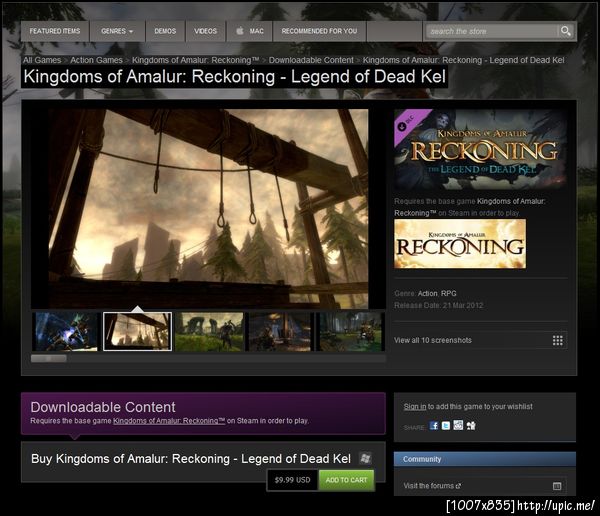The image size is (600, 516).
Task: Open the RPG genre link
Action: tap(448, 293)
